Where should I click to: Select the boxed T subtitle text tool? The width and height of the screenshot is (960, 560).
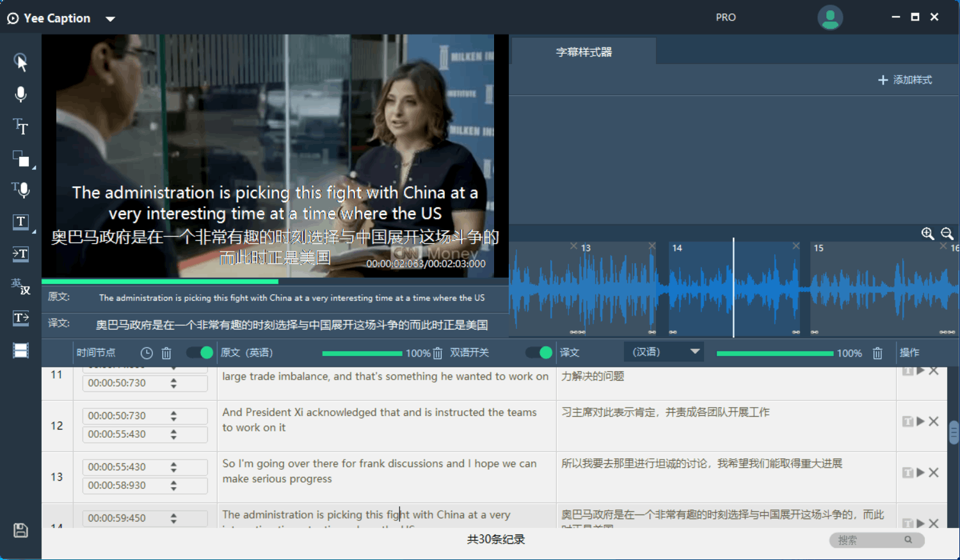[x=21, y=221]
